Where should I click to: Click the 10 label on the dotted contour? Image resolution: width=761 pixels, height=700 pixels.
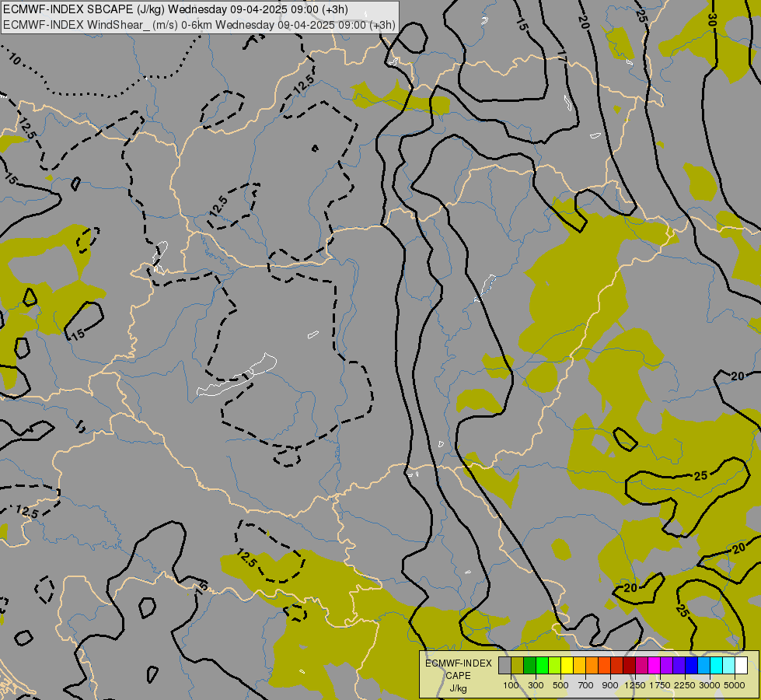point(15,59)
